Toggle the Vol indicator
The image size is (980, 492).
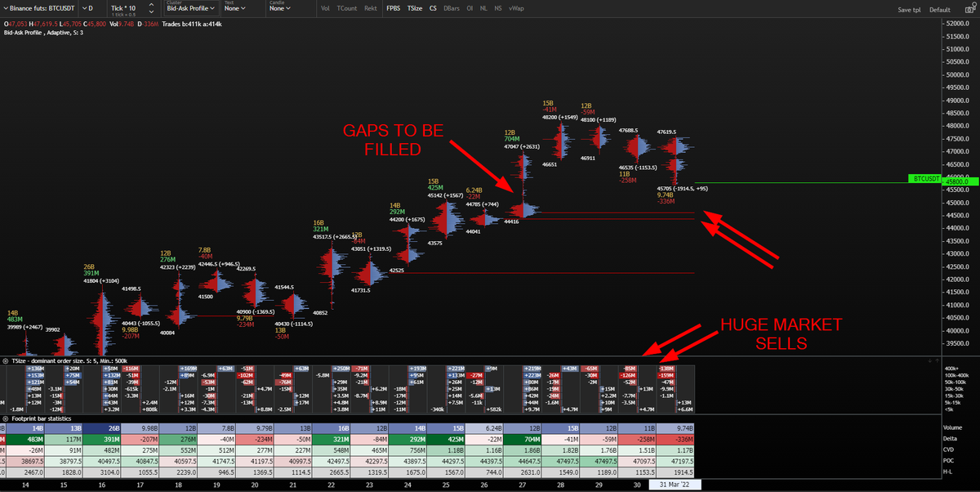pyautogui.click(x=326, y=8)
